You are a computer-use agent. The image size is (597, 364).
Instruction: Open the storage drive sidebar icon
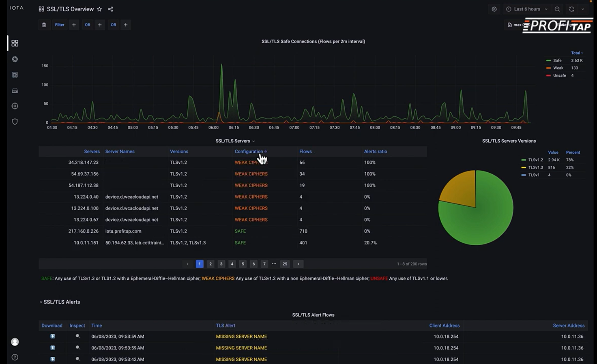pos(15,90)
